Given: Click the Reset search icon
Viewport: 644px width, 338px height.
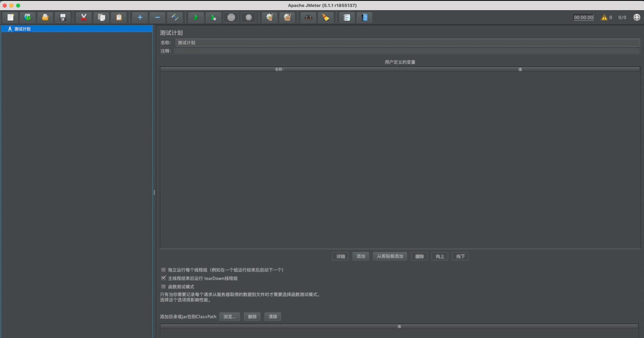Looking at the screenshot, I should tap(326, 18).
